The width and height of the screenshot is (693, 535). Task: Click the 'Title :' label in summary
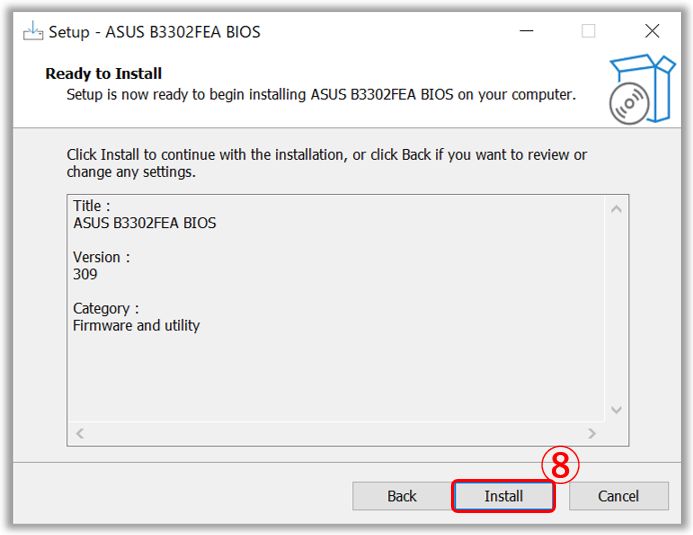tap(91, 206)
